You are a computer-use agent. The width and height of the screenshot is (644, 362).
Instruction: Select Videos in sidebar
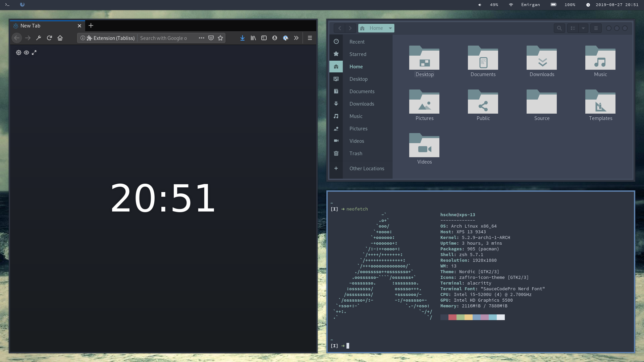361,141
